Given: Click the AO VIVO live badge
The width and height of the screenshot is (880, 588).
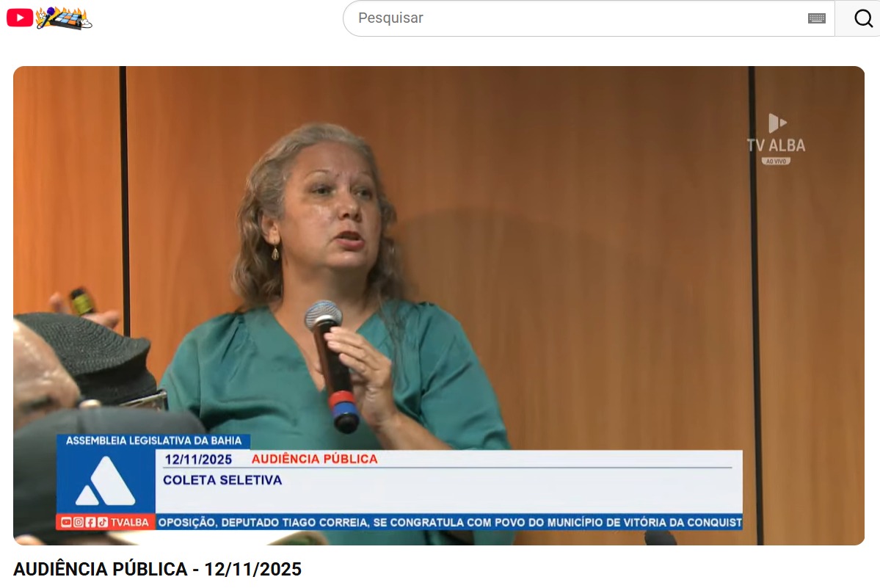Looking at the screenshot, I should (776, 161).
